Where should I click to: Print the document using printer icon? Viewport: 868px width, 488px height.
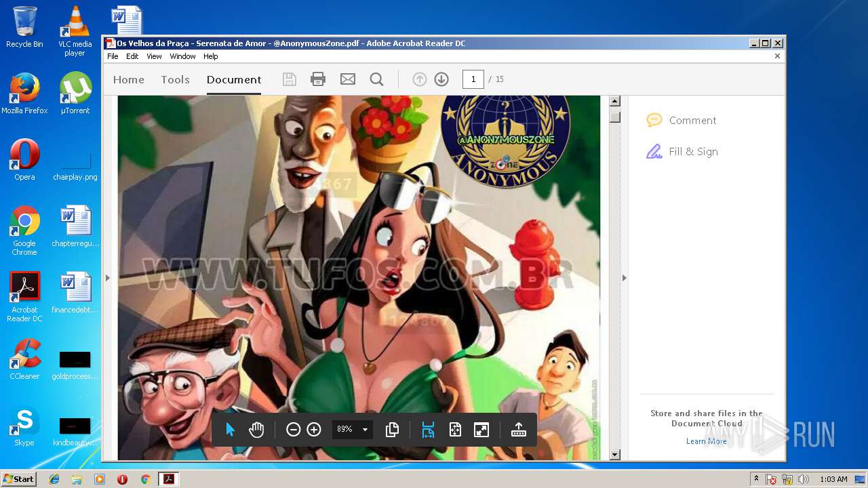tap(318, 79)
